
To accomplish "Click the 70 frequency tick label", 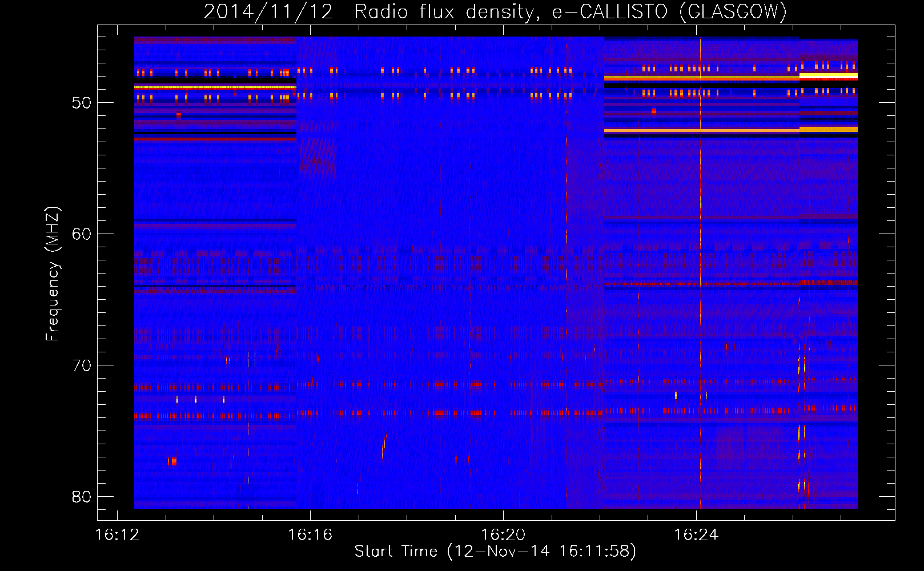I will pyautogui.click(x=82, y=365).
